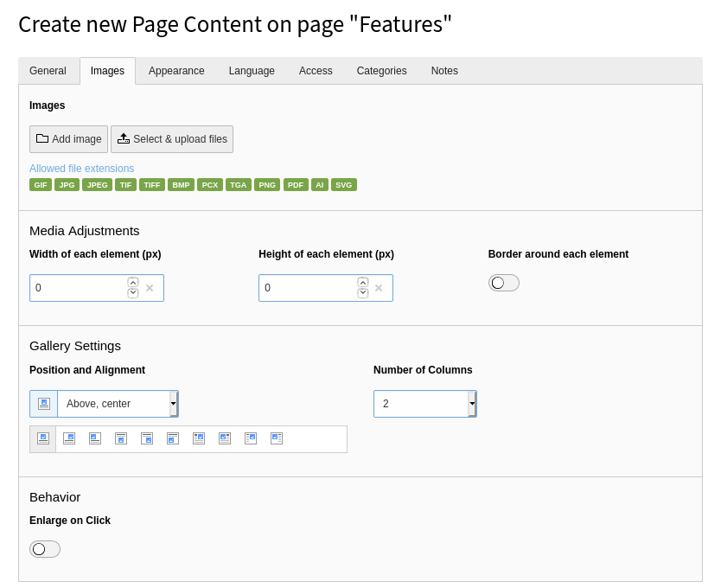Choose the 'Beside text, left' alignment icon
Viewport: 708px width, 588px height.
pos(277,438)
